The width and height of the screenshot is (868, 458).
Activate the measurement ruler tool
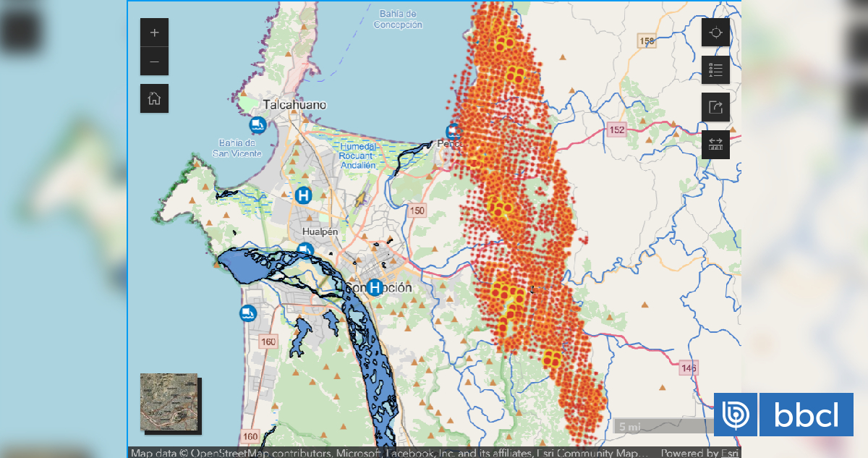click(x=715, y=145)
